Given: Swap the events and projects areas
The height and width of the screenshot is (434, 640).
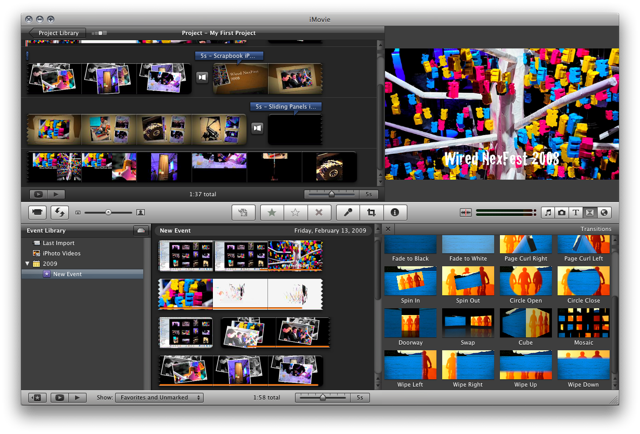Looking at the screenshot, I should pyautogui.click(x=60, y=212).
